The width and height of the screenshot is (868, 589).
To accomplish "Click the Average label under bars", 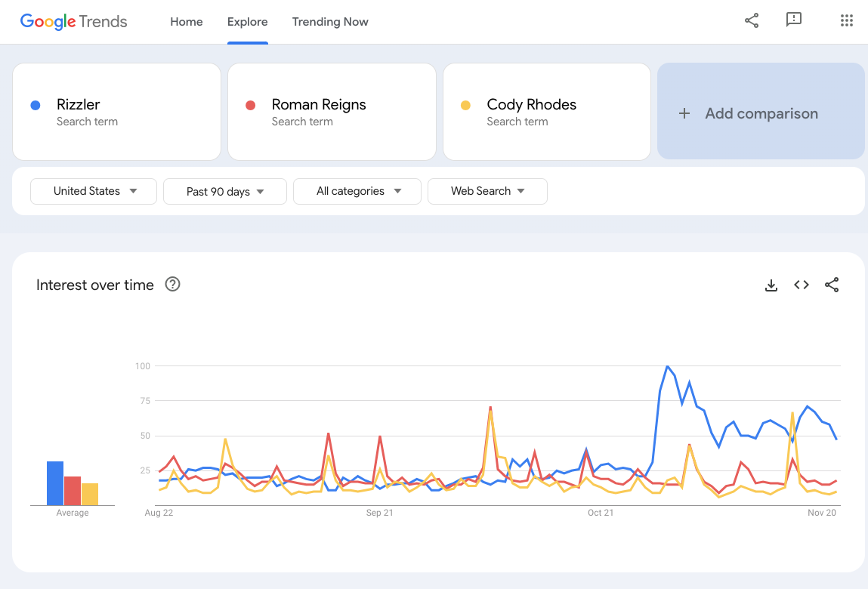I will [73, 513].
